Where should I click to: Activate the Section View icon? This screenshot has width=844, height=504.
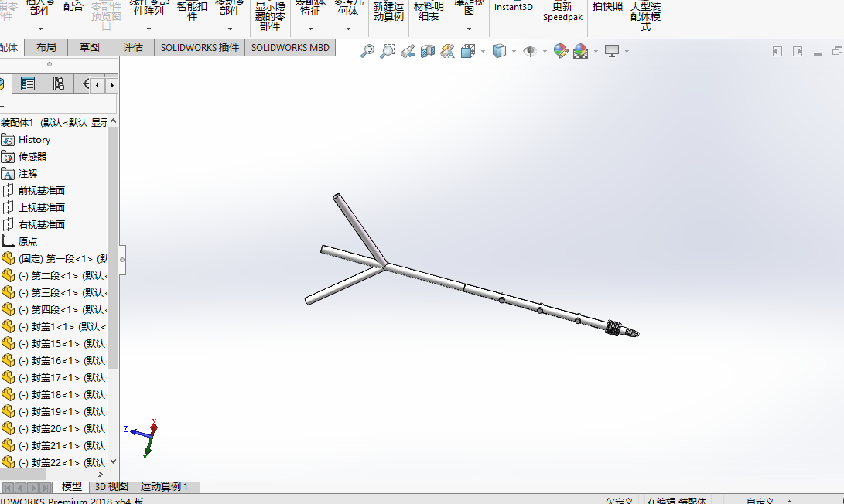pyautogui.click(x=427, y=51)
